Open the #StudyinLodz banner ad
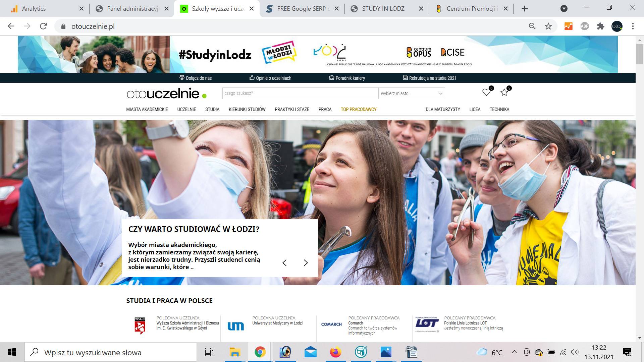644x362 pixels. [x=318, y=54]
